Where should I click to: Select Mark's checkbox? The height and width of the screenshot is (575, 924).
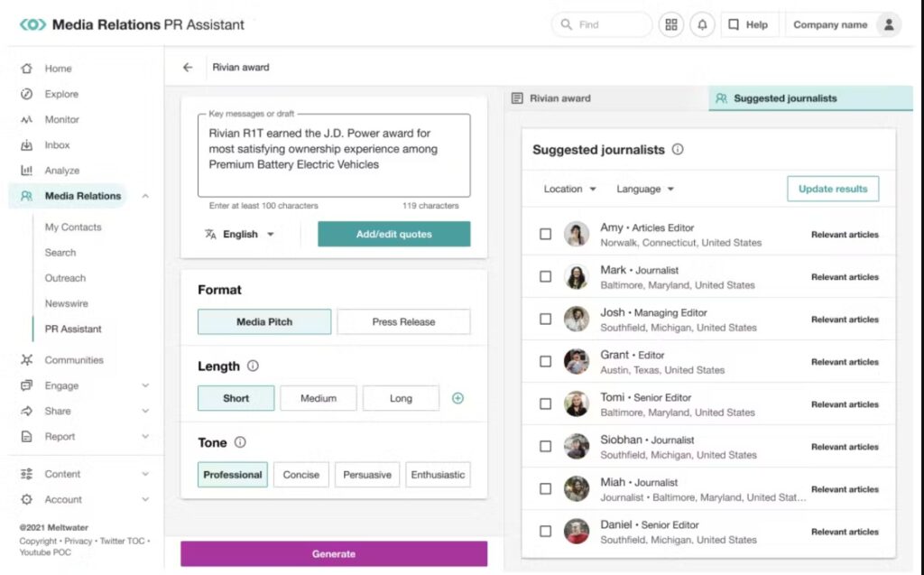(546, 276)
